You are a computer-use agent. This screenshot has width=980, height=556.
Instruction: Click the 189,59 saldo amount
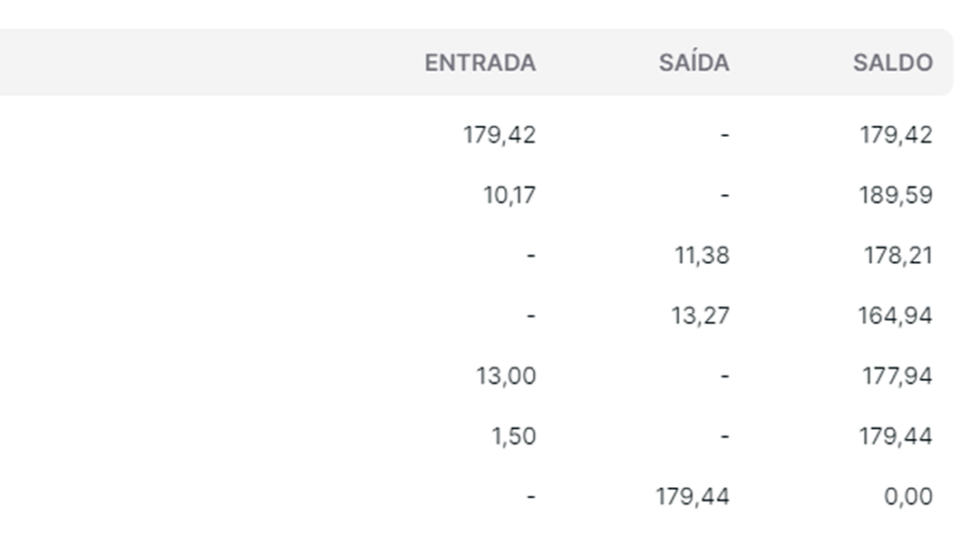tap(896, 195)
